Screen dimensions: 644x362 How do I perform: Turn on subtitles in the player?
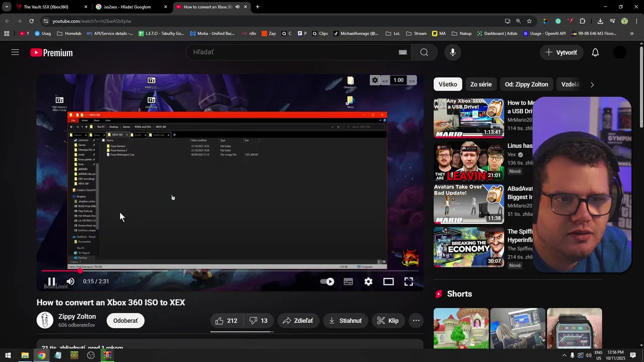[x=348, y=282]
